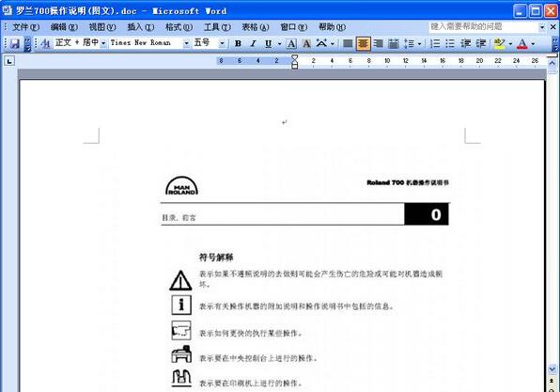Viewport: 560px width, 392px height.
Task: Toggle Bold formatting
Action: pos(238,43)
